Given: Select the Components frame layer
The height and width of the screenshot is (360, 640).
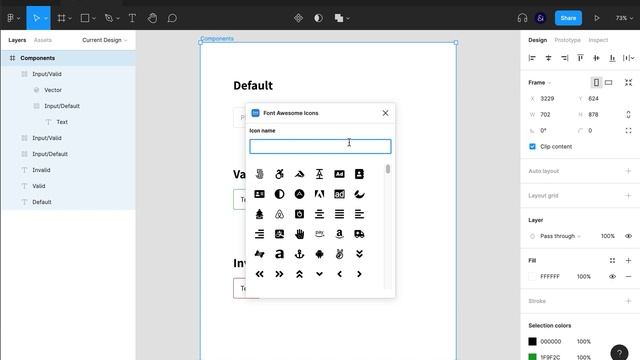Looking at the screenshot, I should pyautogui.click(x=68, y=58).
